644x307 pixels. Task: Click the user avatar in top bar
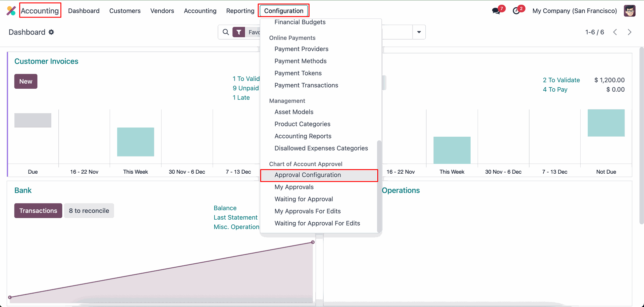tap(630, 11)
